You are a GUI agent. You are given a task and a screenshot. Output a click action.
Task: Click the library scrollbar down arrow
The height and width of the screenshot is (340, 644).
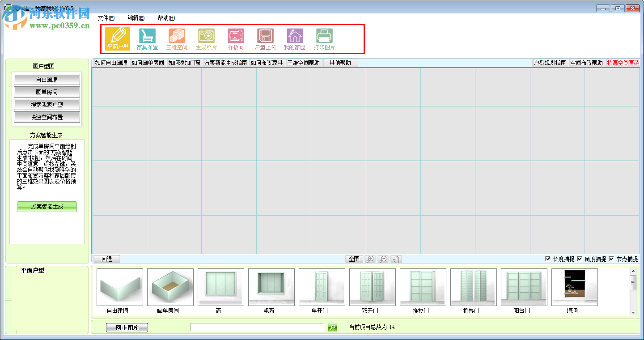tap(633, 312)
